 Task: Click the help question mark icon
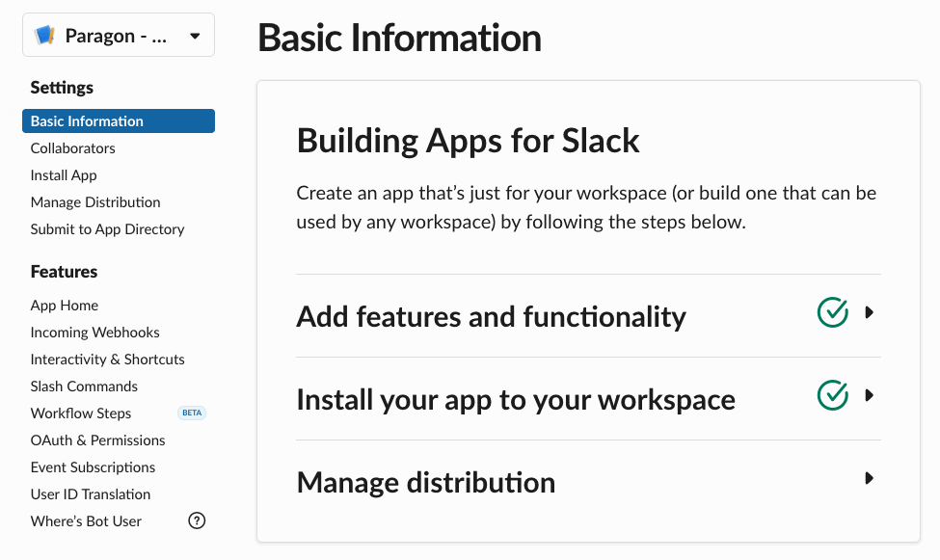197,520
